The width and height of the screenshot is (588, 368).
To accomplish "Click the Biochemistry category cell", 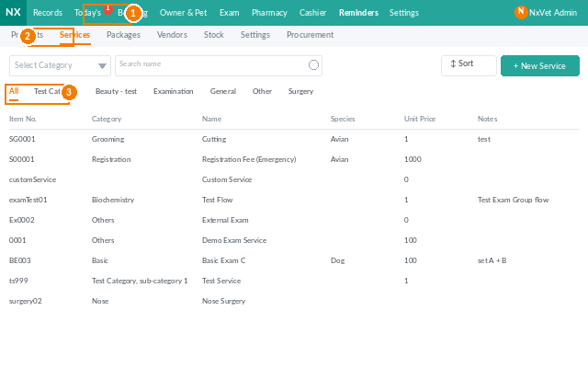I will tap(113, 201).
